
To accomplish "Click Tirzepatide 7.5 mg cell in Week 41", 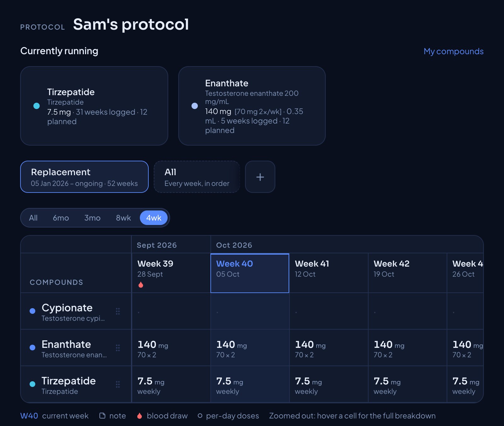I will 329,384.
